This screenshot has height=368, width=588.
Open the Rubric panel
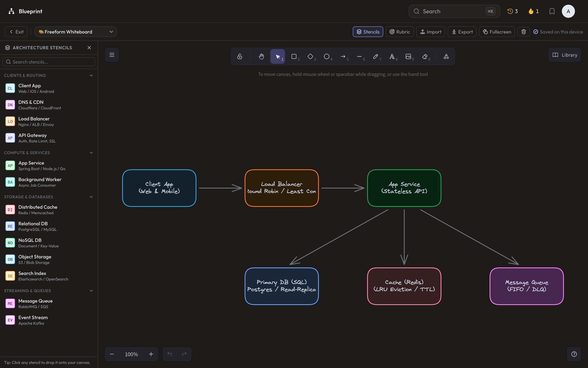400,32
